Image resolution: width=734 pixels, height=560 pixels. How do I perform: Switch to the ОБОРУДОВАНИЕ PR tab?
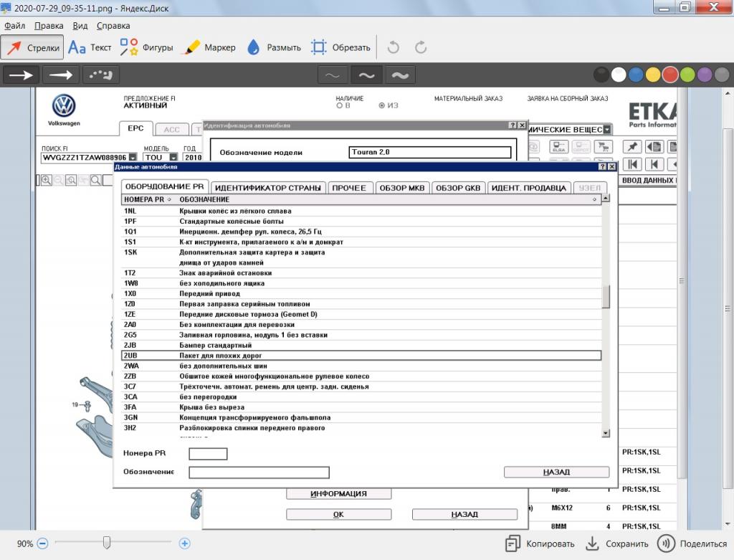tap(165, 186)
